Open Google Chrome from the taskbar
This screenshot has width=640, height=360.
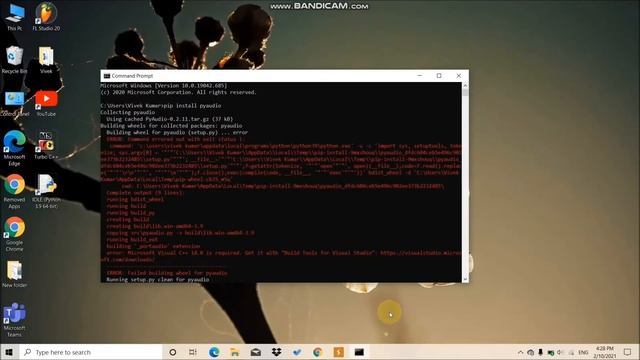point(318,352)
